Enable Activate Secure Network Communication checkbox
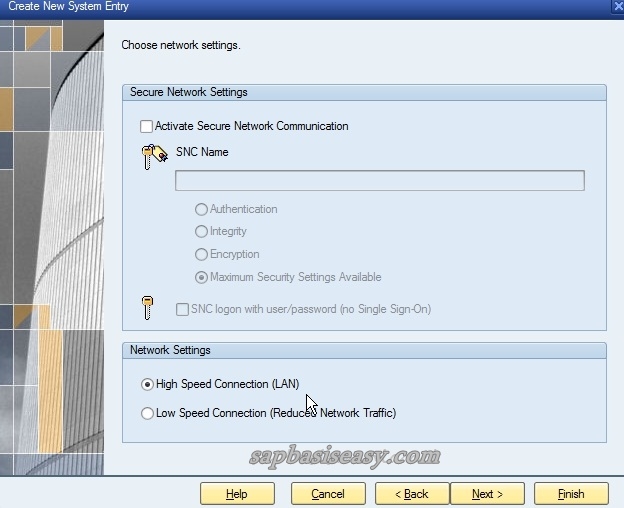The height and width of the screenshot is (508, 624). [x=147, y=127]
